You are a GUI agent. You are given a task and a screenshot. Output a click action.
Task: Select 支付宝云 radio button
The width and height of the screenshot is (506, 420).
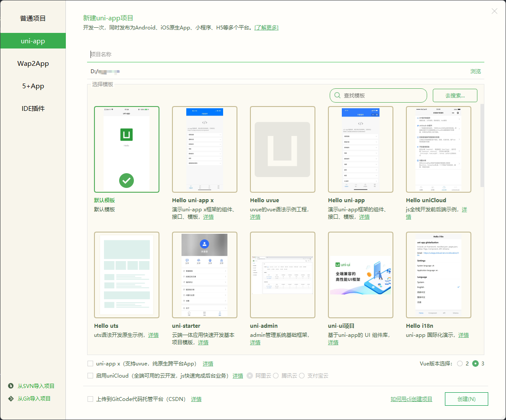coord(302,375)
